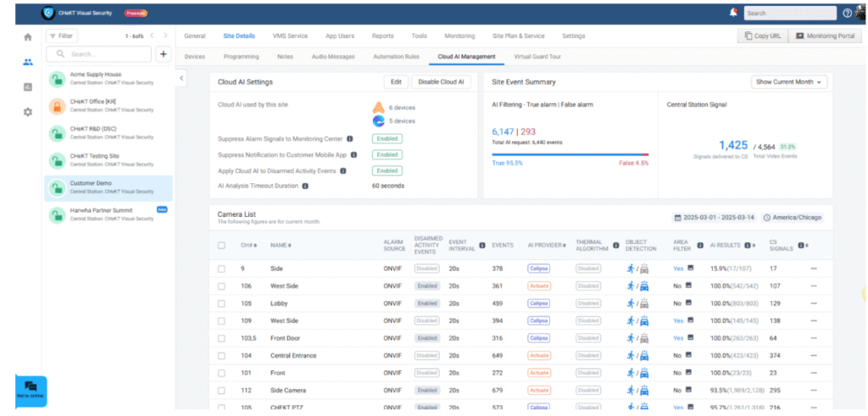Click the top search input field

click(788, 13)
